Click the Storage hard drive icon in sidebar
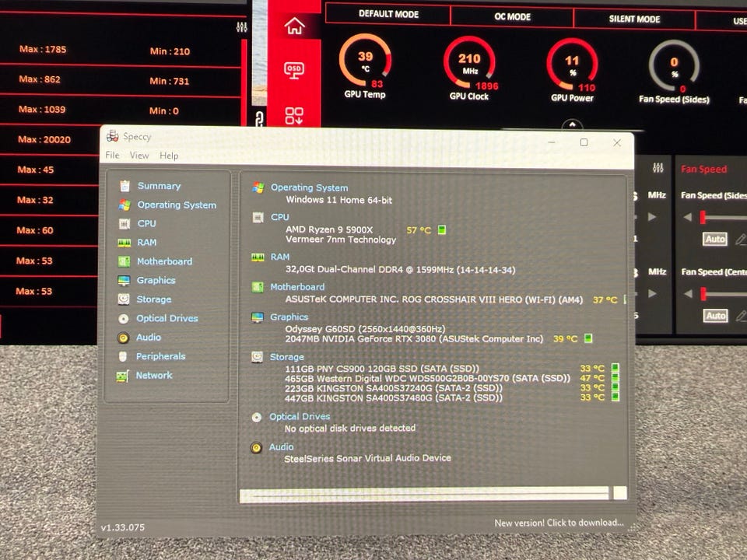 pyautogui.click(x=124, y=299)
